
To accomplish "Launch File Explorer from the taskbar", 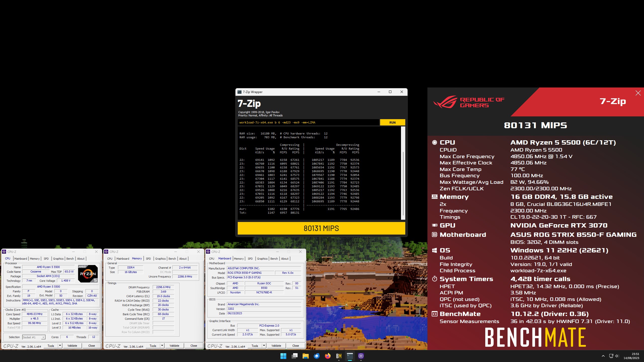I will point(305,356).
